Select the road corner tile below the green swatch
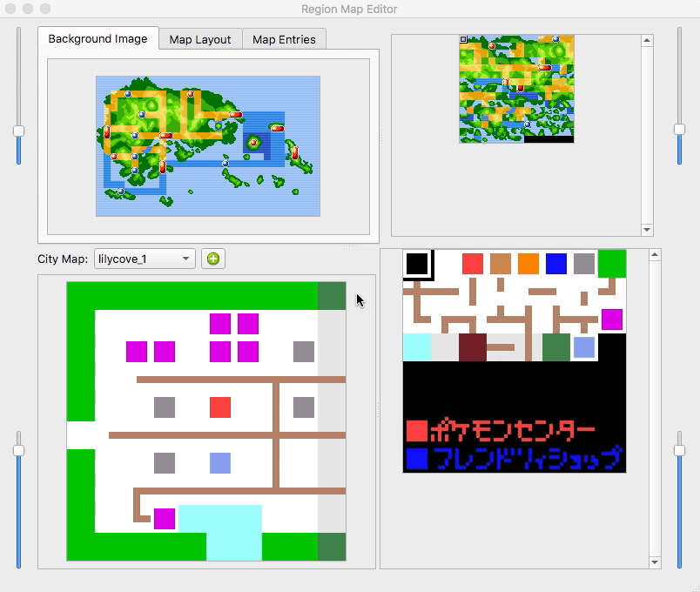The height and width of the screenshot is (592, 700). tap(612, 291)
